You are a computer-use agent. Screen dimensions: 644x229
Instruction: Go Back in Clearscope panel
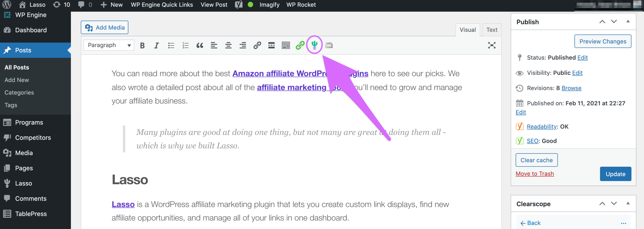(x=530, y=223)
